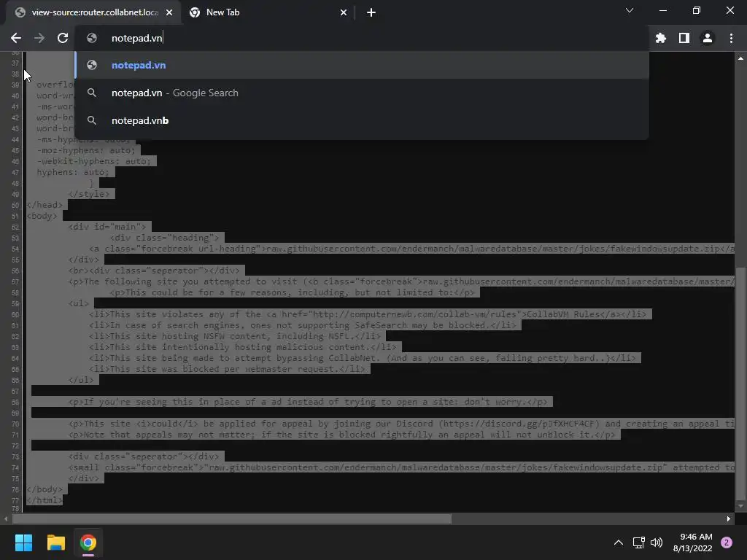Click the '</body>' tag on line 76
This screenshot has width=747, height=560.
[44, 489]
